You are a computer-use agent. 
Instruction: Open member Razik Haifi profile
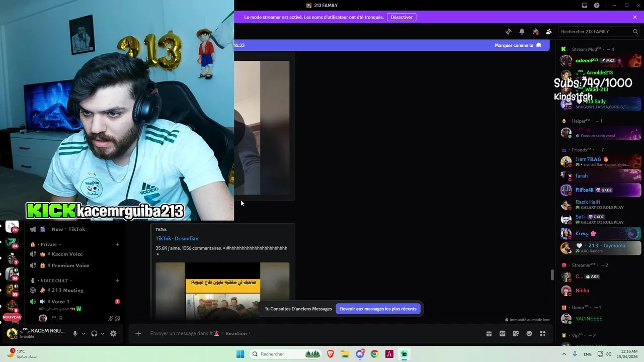pos(601,205)
